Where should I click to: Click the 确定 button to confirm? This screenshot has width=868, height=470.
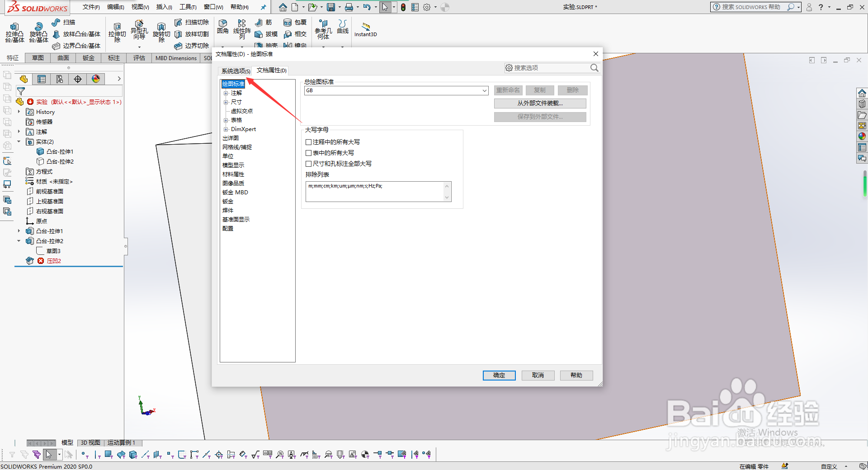(x=499, y=375)
